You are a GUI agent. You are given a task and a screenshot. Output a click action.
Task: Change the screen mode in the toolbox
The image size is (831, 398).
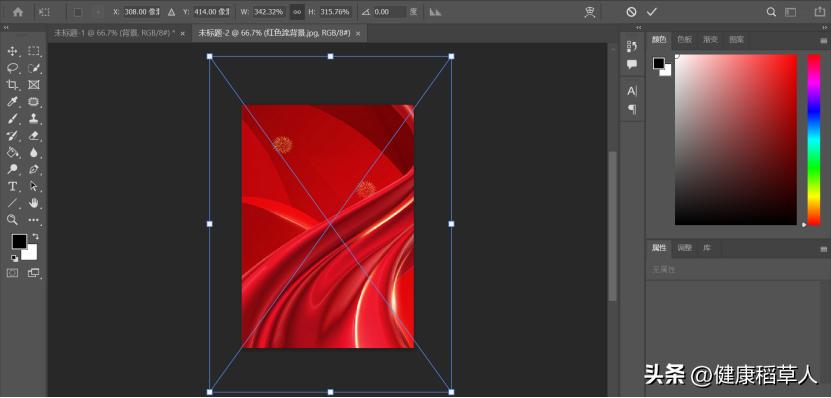[34, 273]
